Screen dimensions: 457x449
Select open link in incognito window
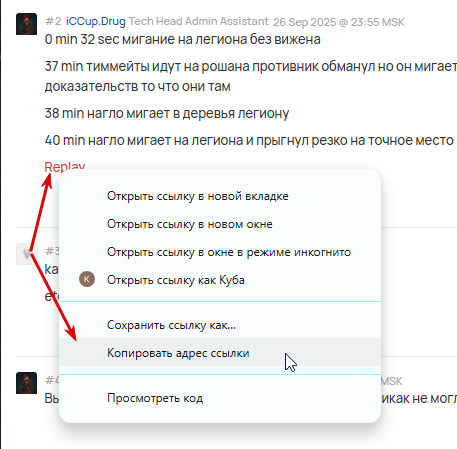click(220, 252)
